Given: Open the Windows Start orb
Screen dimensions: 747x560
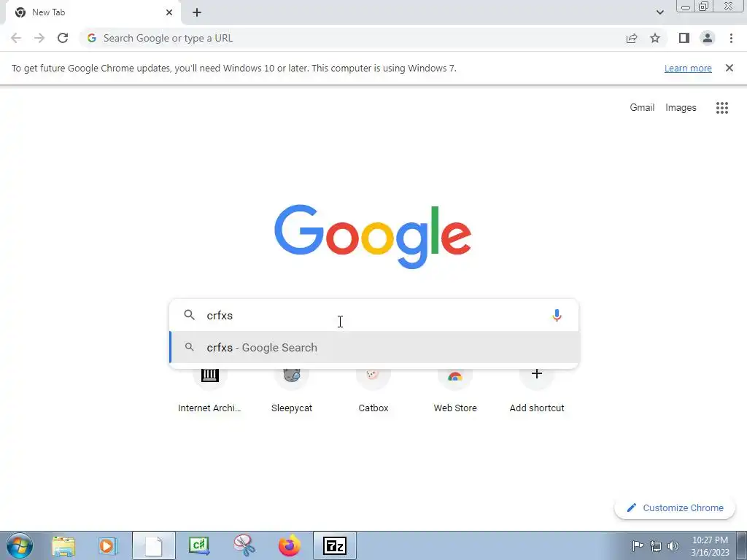Looking at the screenshot, I should point(20,545).
